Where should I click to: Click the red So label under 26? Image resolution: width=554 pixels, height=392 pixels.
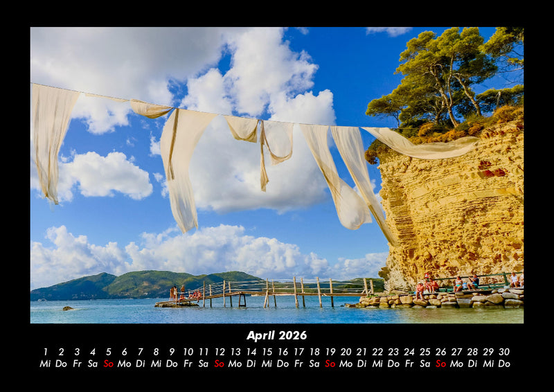(x=440, y=364)
